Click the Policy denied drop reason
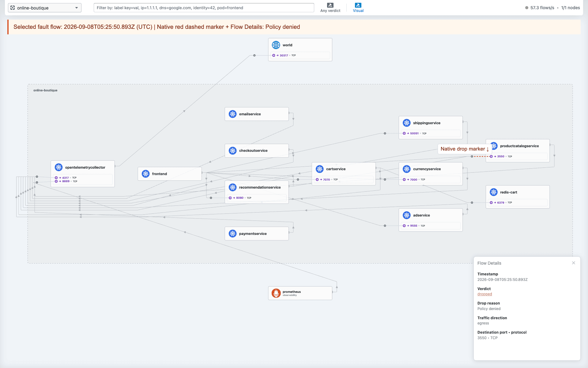This screenshot has height=368, width=588. [489, 309]
